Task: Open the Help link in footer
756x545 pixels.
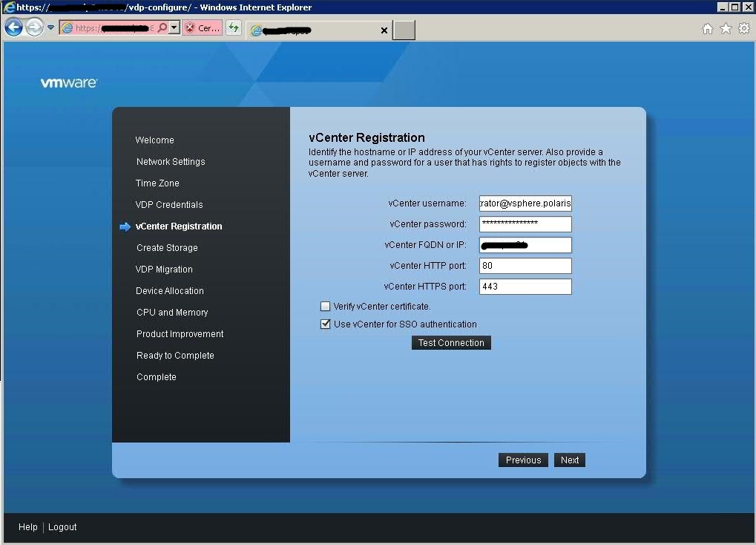Action: [27, 527]
